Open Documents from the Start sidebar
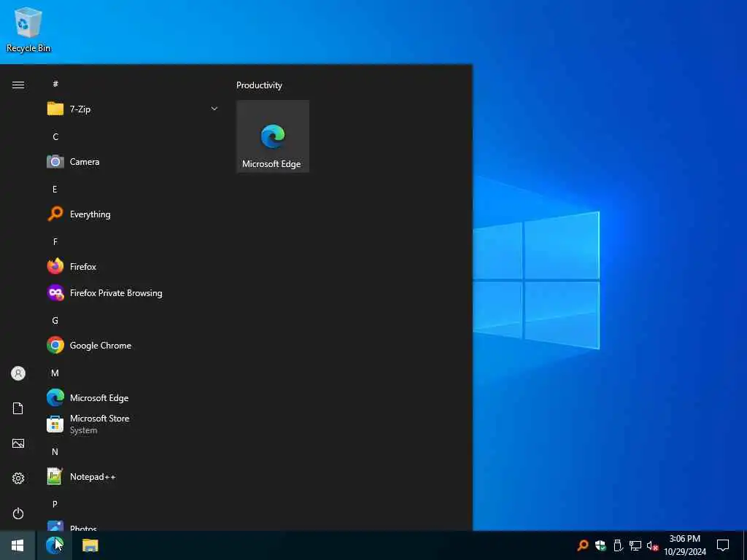747x560 pixels. coord(18,408)
